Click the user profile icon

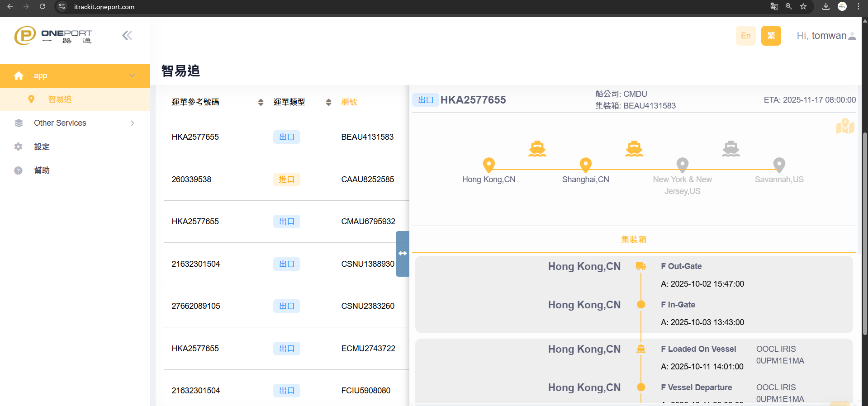point(852,36)
